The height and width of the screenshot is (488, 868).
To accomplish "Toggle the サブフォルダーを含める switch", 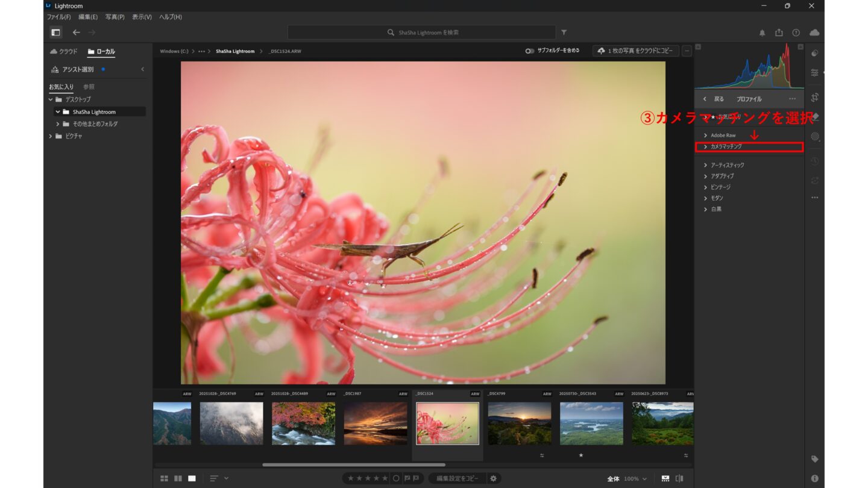I will pyautogui.click(x=529, y=51).
